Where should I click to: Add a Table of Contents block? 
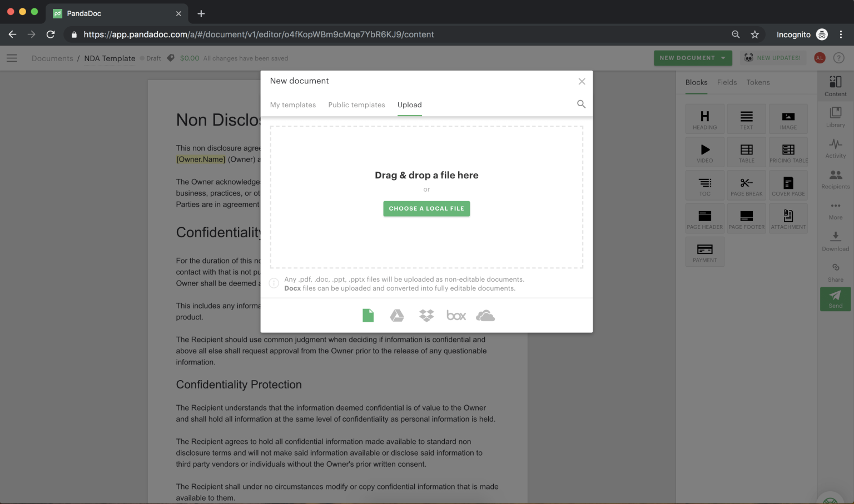(704, 185)
